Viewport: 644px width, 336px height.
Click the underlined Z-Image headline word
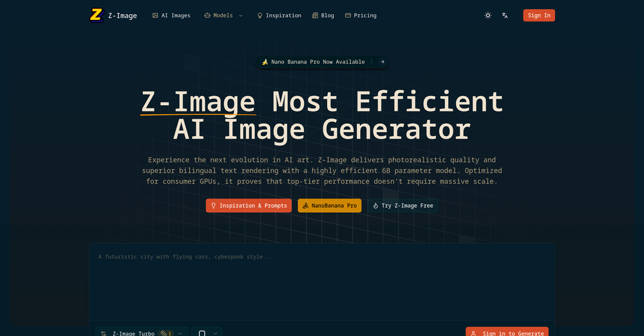198,102
